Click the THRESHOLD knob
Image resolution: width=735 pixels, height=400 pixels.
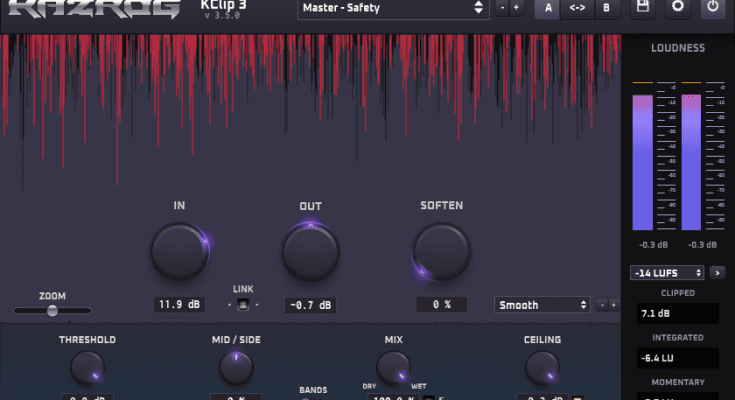click(87, 369)
